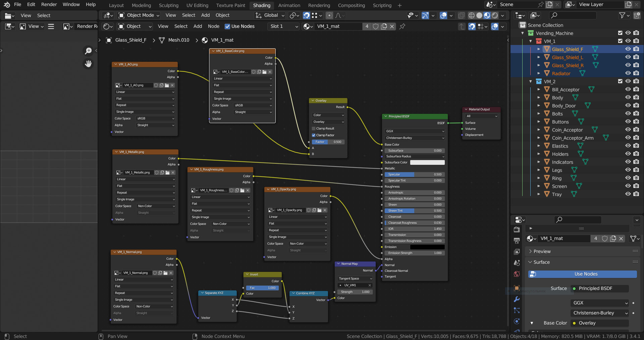
Task: Unlink image in VM_1_Opacity.png node
Action: [x=325, y=210]
